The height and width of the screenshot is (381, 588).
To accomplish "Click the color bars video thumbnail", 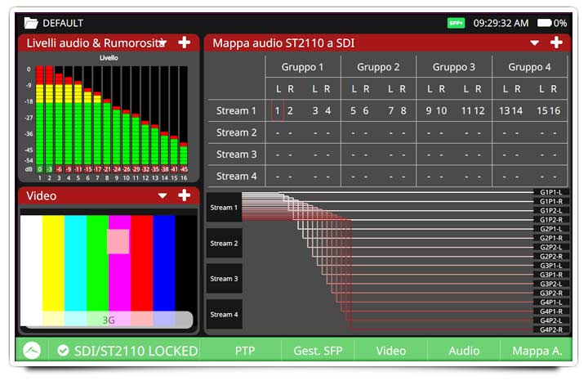I will [109, 271].
